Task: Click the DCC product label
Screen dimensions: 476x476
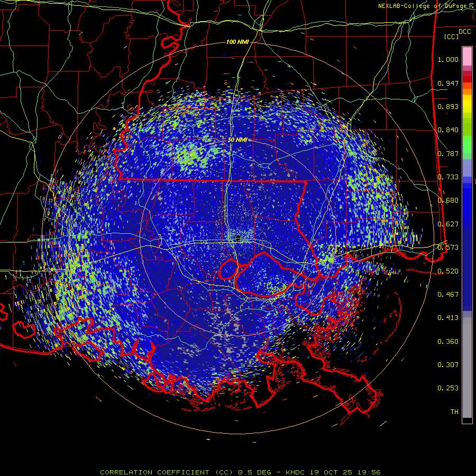Action: [465, 32]
